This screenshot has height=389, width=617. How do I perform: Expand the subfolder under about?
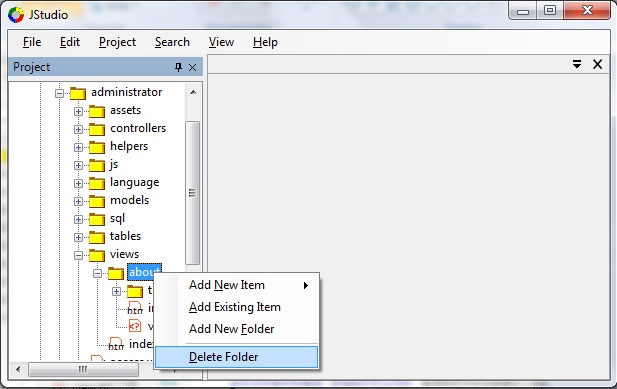(116, 291)
